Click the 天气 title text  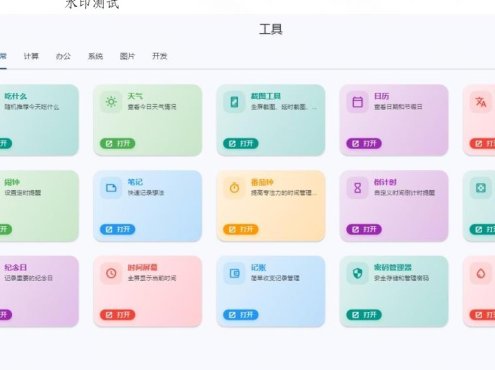[135, 96]
